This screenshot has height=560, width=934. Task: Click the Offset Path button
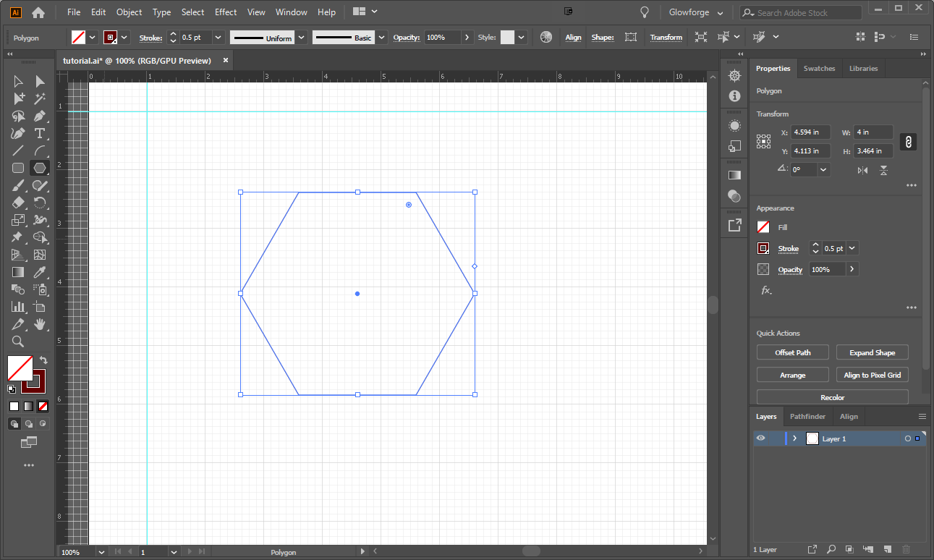792,352
